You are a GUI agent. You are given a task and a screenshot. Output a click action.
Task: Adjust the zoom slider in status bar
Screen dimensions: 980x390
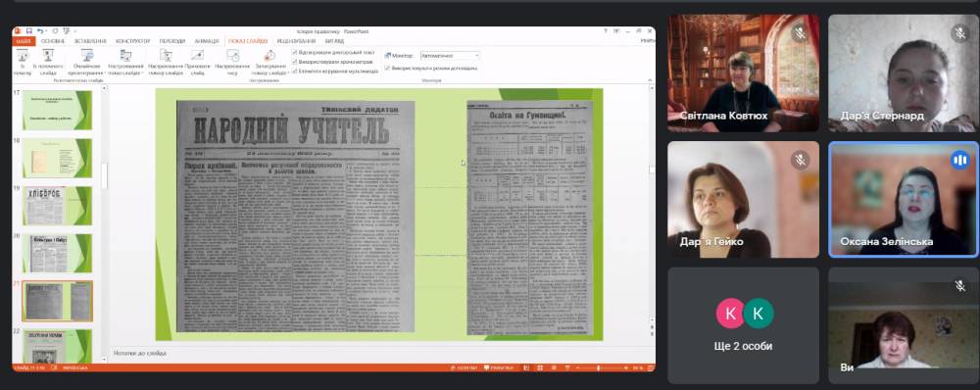coord(599,368)
